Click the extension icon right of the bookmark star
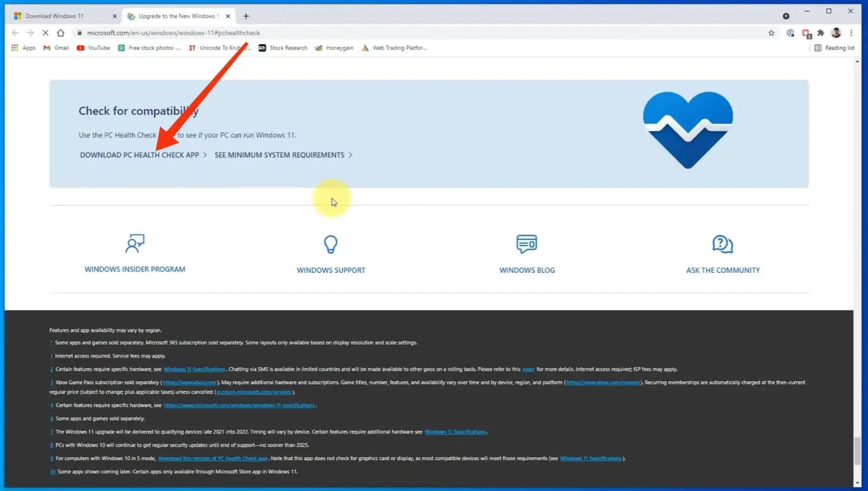The image size is (868, 491). (790, 33)
